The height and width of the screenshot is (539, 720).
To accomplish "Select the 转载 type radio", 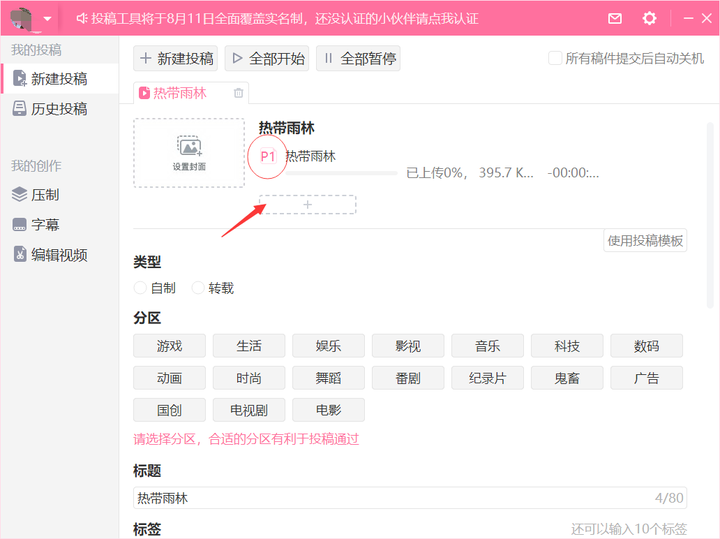I will [x=198, y=288].
